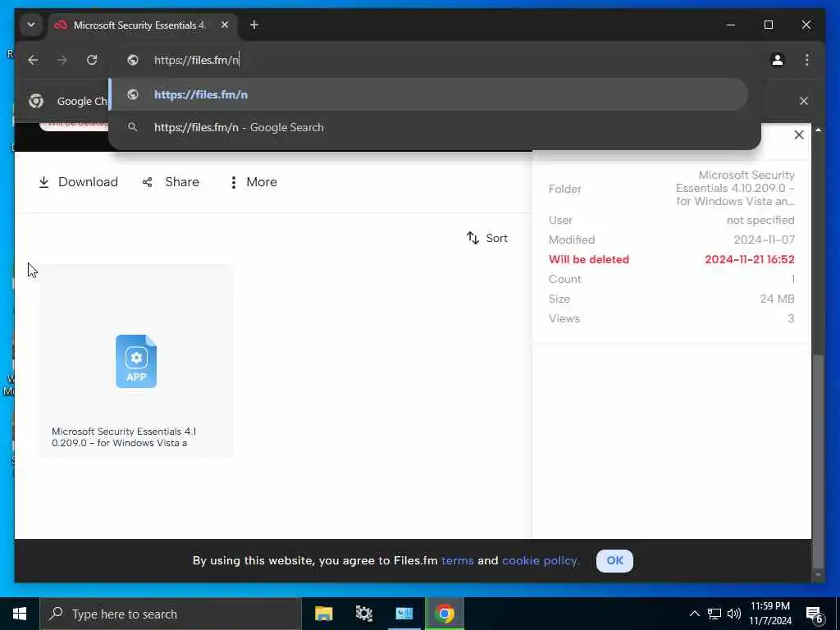Open the Settings gear taskbar icon

coord(363,614)
